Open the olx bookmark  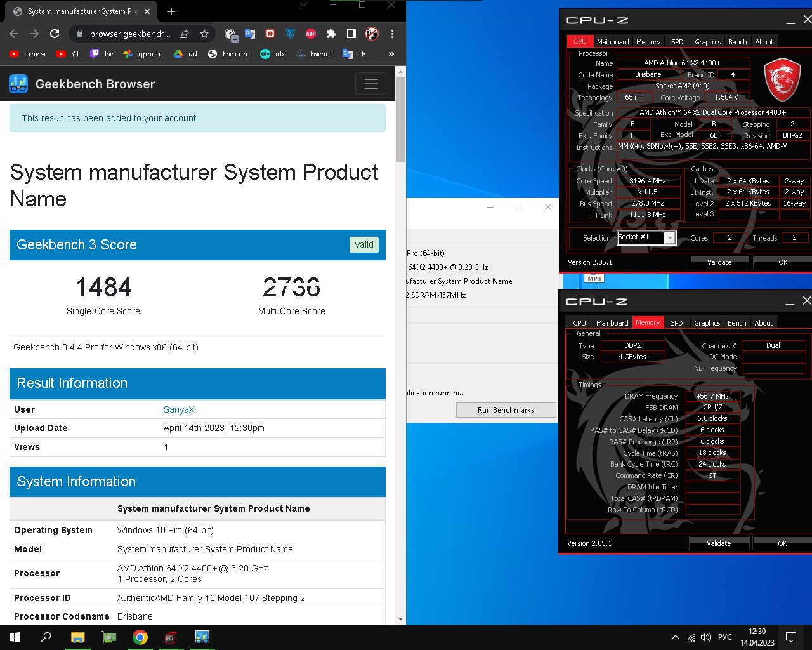pyautogui.click(x=273, y=54)
